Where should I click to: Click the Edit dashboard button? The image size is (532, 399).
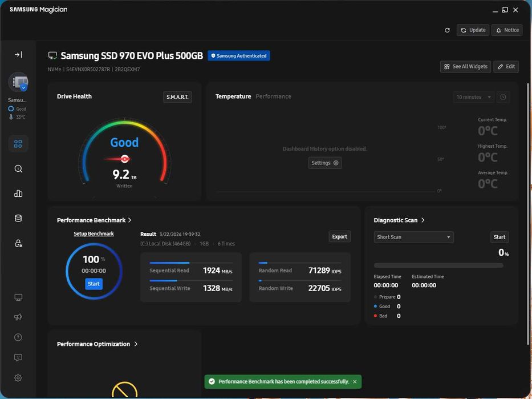click(506, 67)
